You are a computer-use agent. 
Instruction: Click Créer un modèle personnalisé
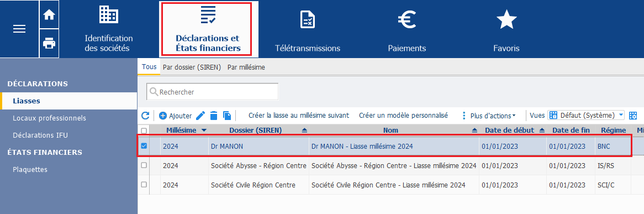point(403,115)
